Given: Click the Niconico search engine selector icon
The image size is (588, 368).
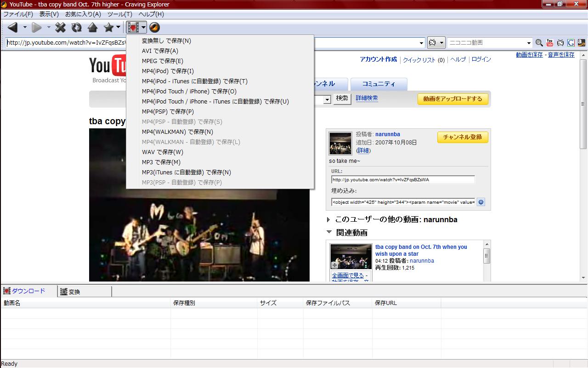Looking at the screenshot, I should pos(433,42).
